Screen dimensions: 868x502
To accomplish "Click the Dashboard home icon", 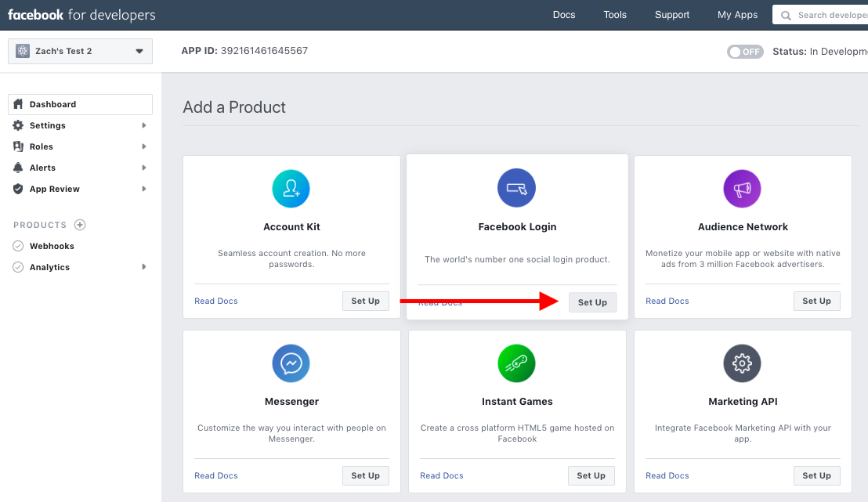I will [18, 104].
